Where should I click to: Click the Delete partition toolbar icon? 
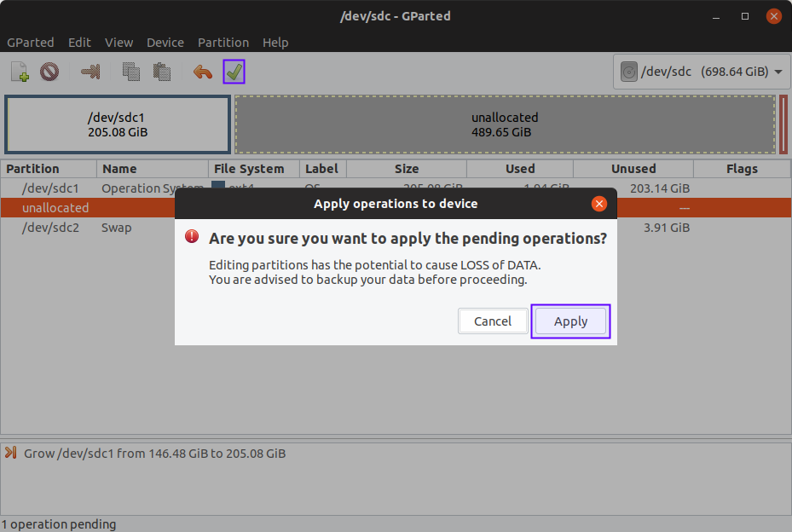tap(49, 72)
